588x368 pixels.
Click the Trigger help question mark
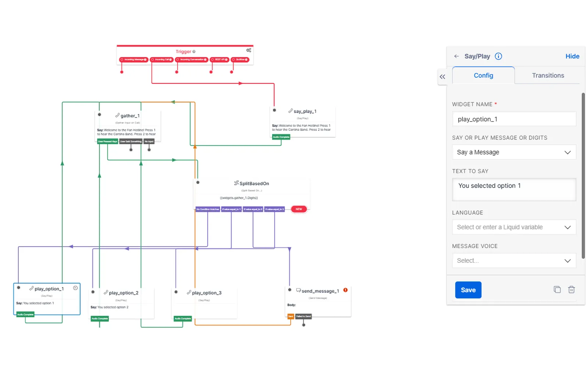pyautogui.click(x=194, y=52)
